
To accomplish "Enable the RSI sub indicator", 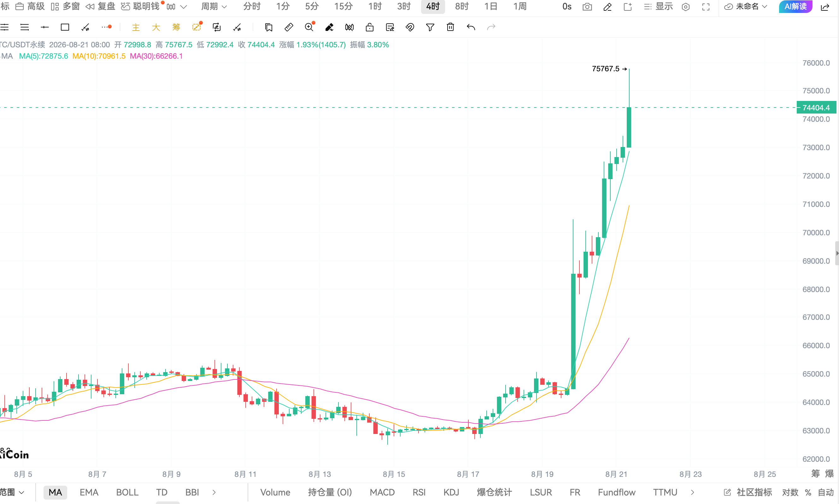I will tap(419, 492).
